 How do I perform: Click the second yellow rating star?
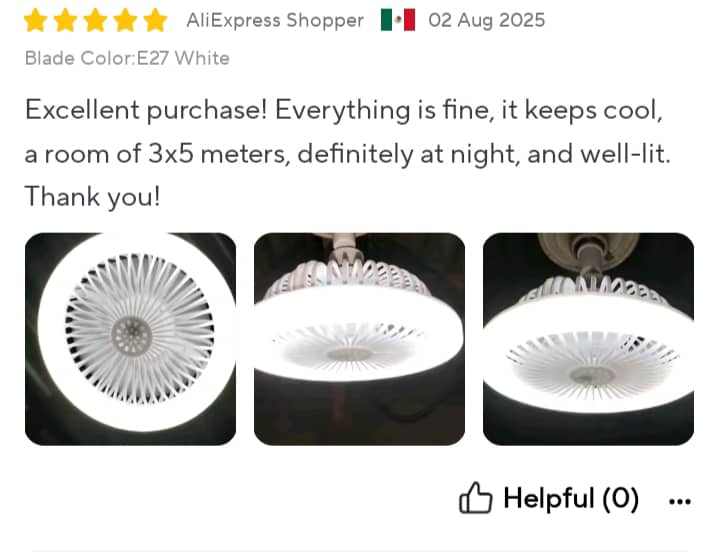66,21
